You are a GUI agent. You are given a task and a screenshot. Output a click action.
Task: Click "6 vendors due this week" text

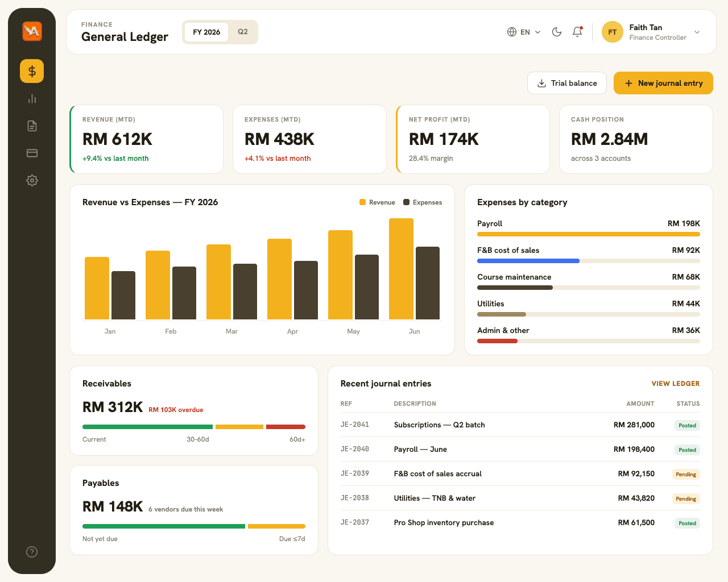click(186, 509)
